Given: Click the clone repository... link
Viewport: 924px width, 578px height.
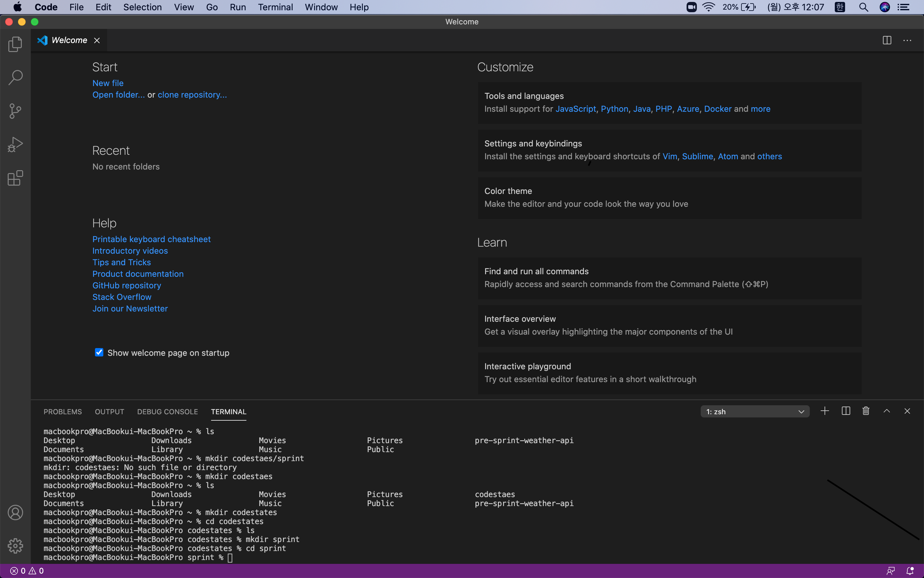Looking at the screenshot, I should click(192, 95).
